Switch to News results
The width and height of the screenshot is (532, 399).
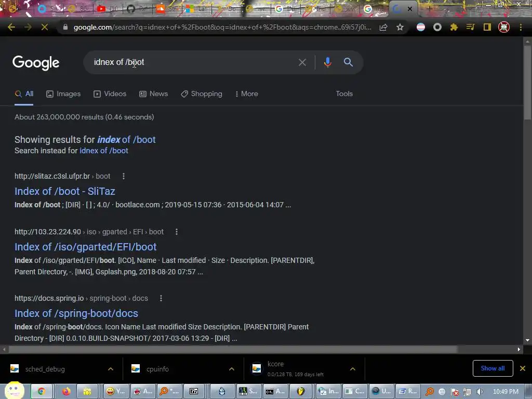point(154,94)
